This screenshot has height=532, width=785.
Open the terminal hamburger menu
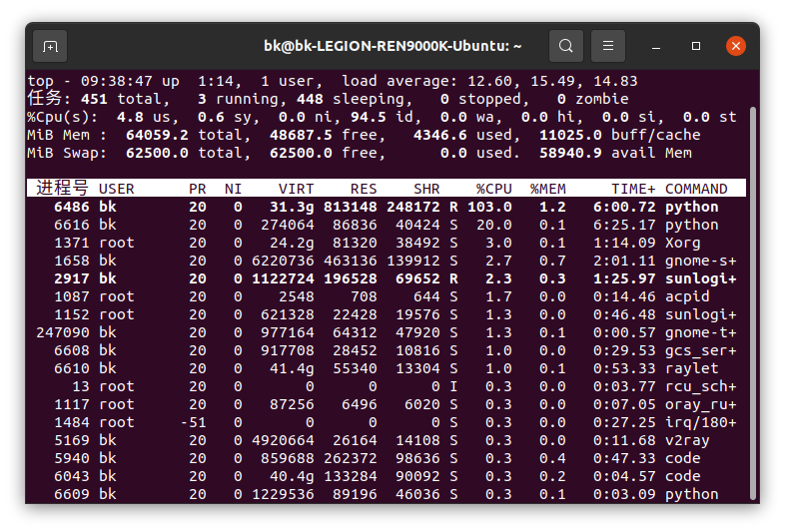pos(608,46)
